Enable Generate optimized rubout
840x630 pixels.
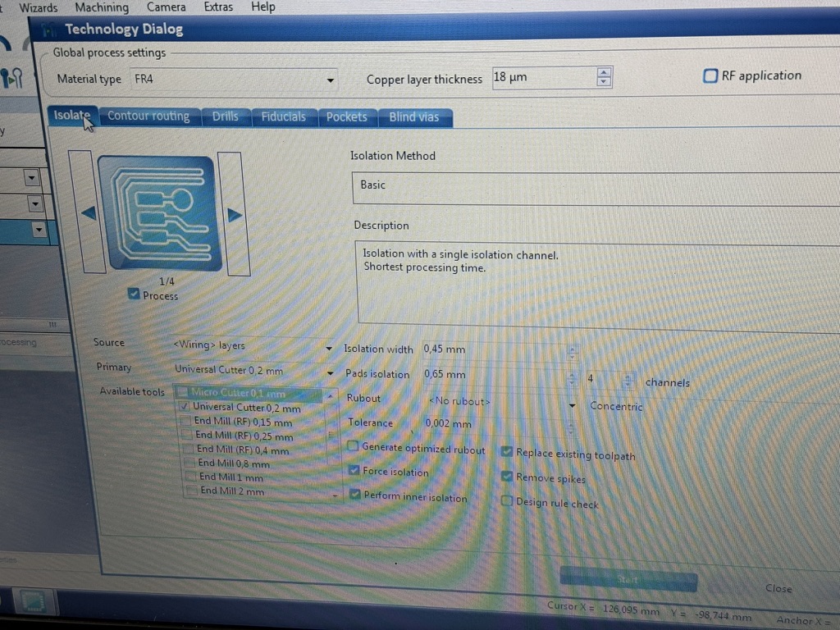(353, 445)
